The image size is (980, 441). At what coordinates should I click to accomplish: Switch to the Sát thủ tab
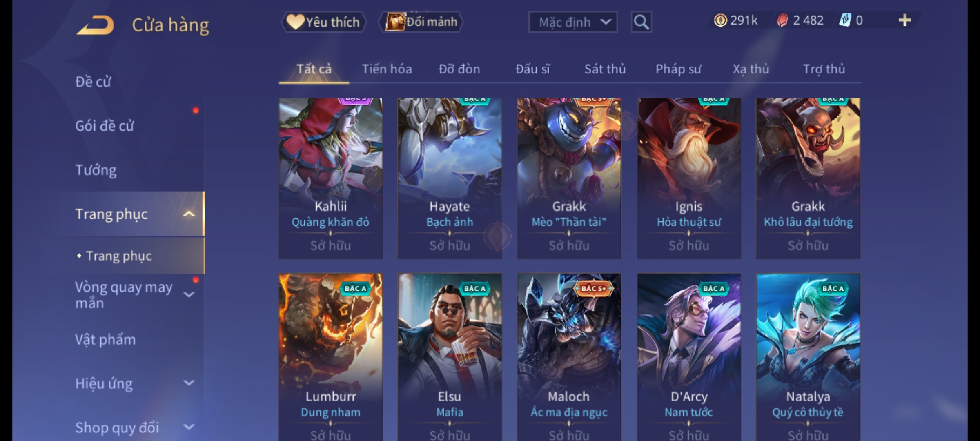point(605,69)
